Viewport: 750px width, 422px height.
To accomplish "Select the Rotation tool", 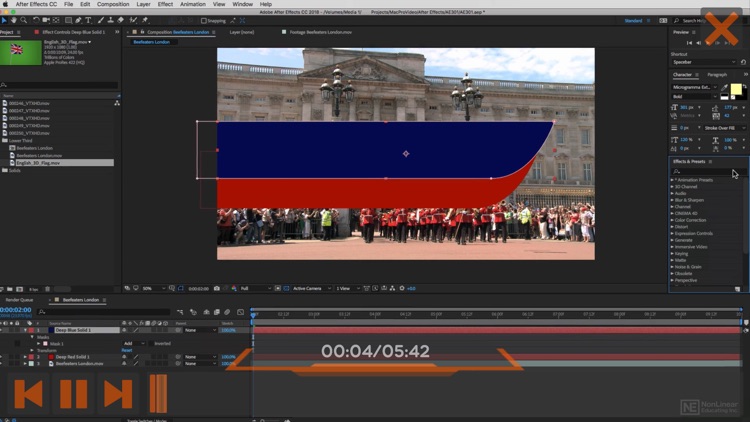I will point(36,20).
